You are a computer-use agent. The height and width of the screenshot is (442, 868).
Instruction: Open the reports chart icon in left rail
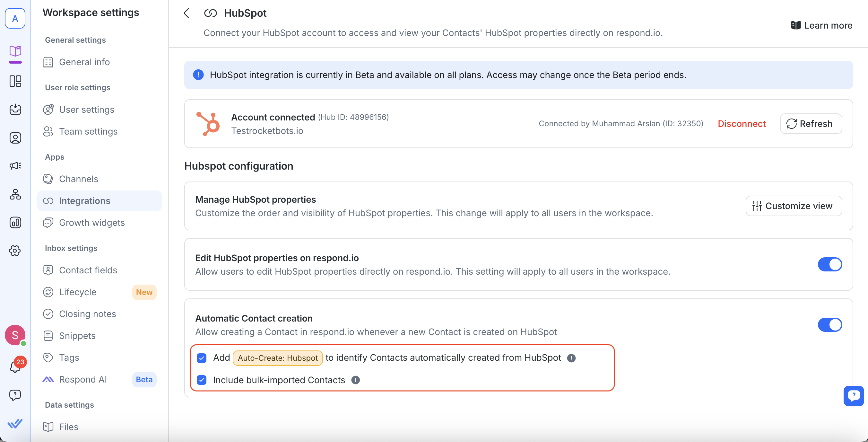coord(15,223)
